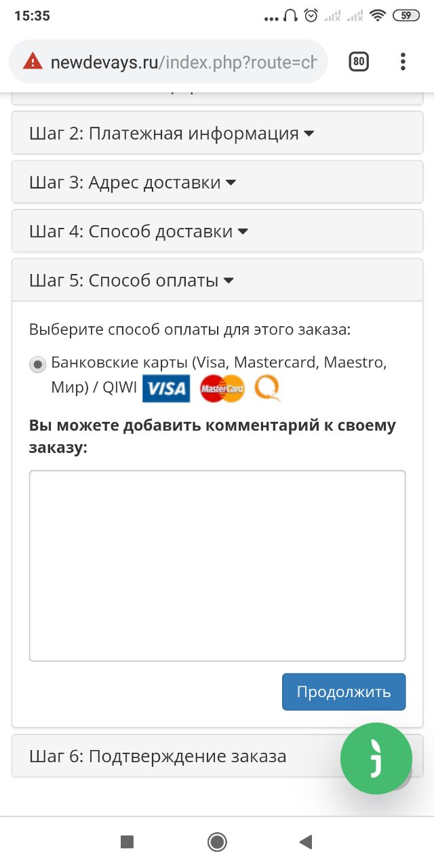Click the blue Продолжить button
Screen dimensions: 434x868
344,692
